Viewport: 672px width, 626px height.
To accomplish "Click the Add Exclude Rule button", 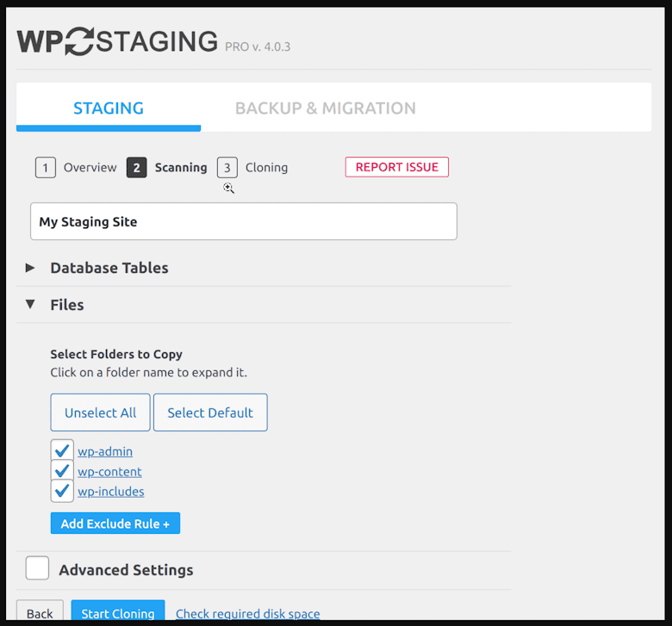I will click(115, 524).
